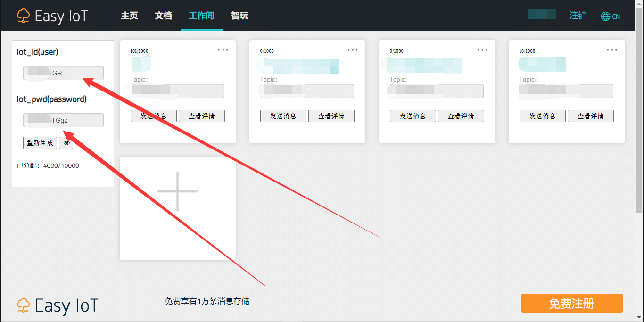This screenshot has width=644, height=322.
Task: Click 查看详情 on the second device card
Action: [x=331, y=116]
